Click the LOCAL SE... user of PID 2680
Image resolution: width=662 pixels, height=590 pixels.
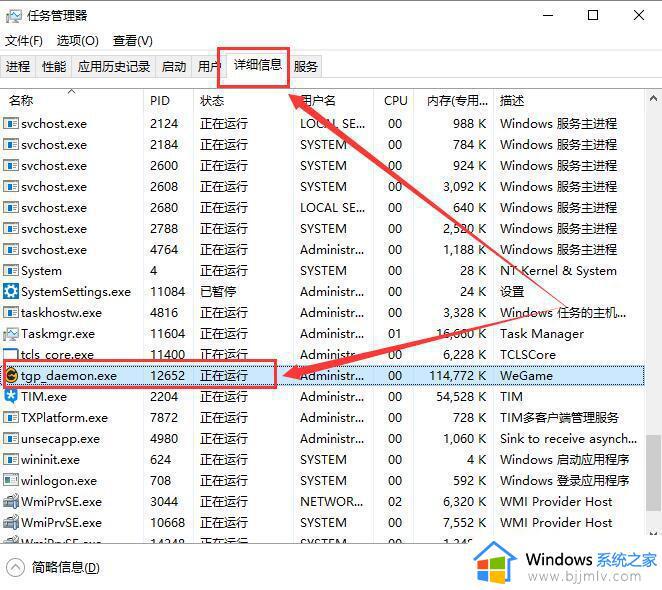coord(333,208)
